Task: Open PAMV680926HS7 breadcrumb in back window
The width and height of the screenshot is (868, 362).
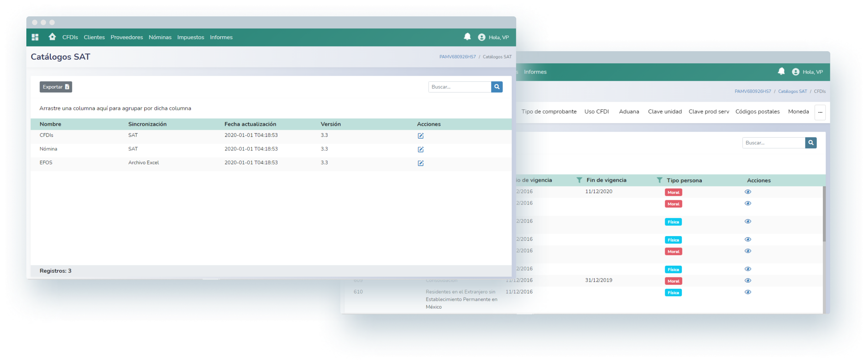Action: [x=753, y=91]
